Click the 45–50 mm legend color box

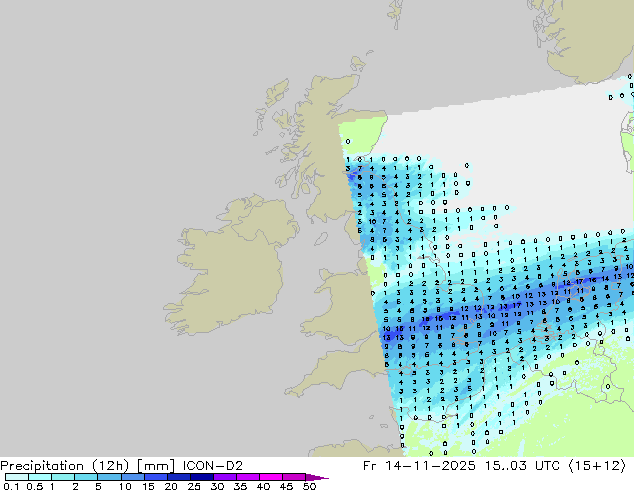[294, 477]
